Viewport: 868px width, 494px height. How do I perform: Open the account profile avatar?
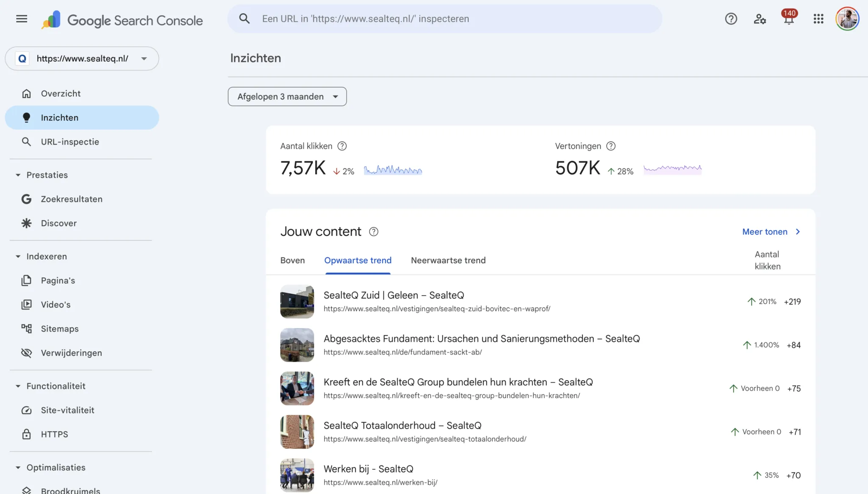click(847, 19)
